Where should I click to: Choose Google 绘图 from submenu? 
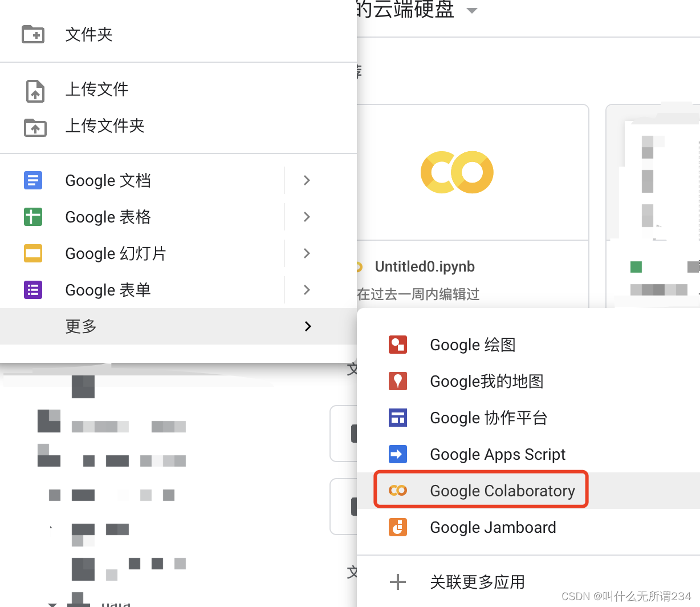click(x=528, y=345)
